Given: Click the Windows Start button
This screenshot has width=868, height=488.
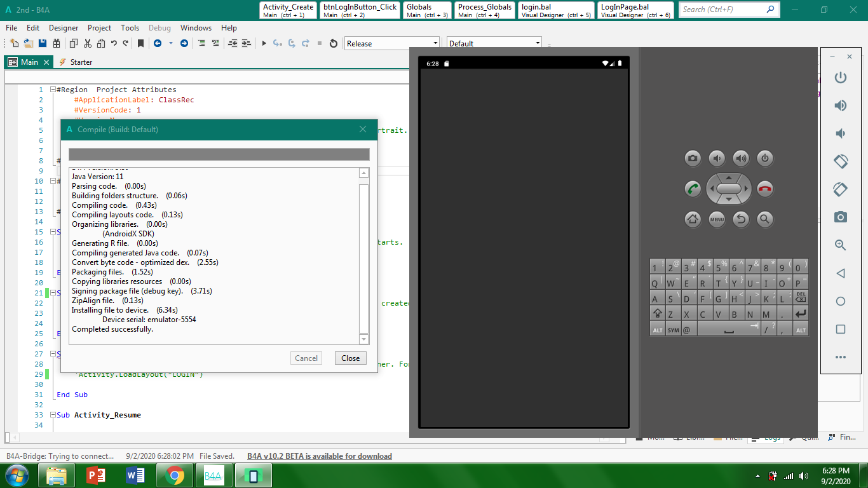Looking at the screenshot, I should (x=17, y=475).
